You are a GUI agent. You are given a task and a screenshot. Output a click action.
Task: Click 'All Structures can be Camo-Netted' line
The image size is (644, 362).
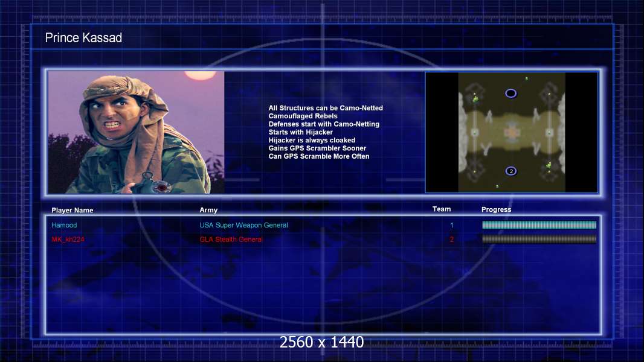(326, 108)
